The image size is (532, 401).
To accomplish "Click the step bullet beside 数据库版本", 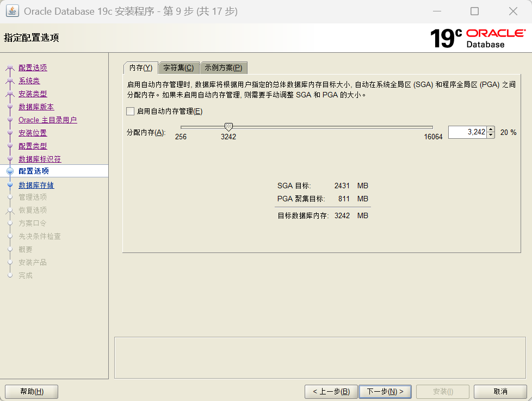I will point(10,107).
